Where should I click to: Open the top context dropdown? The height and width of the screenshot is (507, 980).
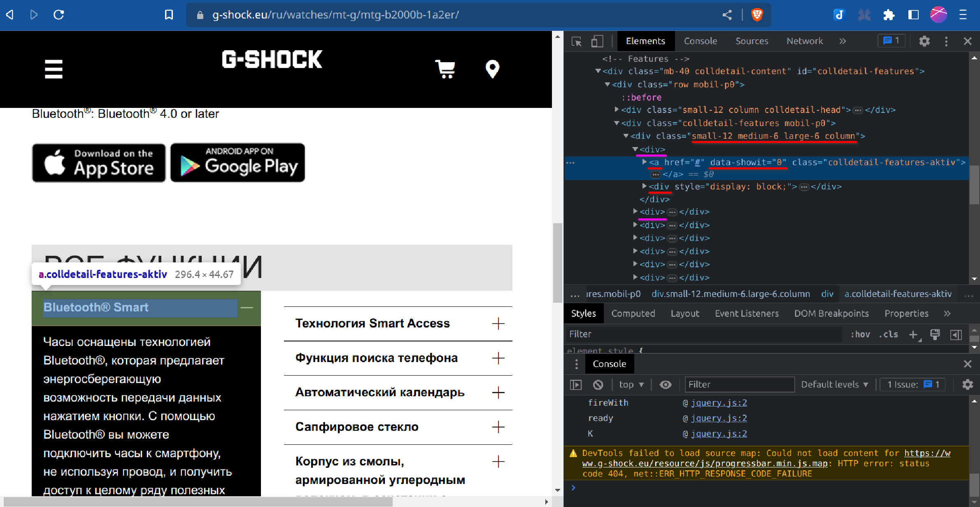(631, 385)
